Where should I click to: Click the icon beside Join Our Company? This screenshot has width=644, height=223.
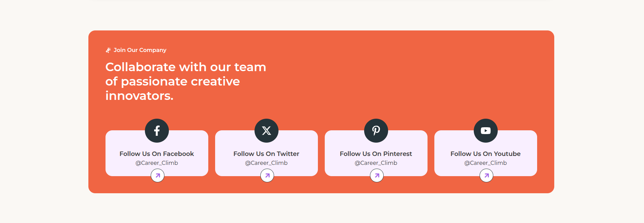pos(108,50)
